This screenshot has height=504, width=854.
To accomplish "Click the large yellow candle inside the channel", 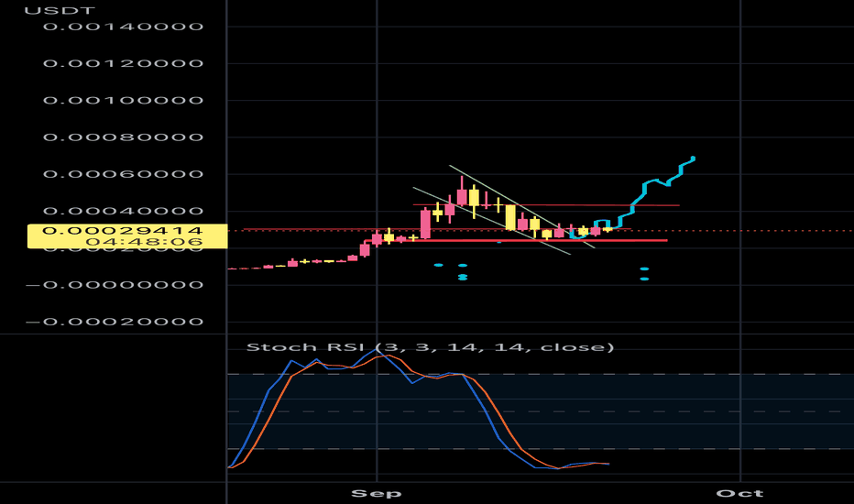I will [x=510, y=217].
